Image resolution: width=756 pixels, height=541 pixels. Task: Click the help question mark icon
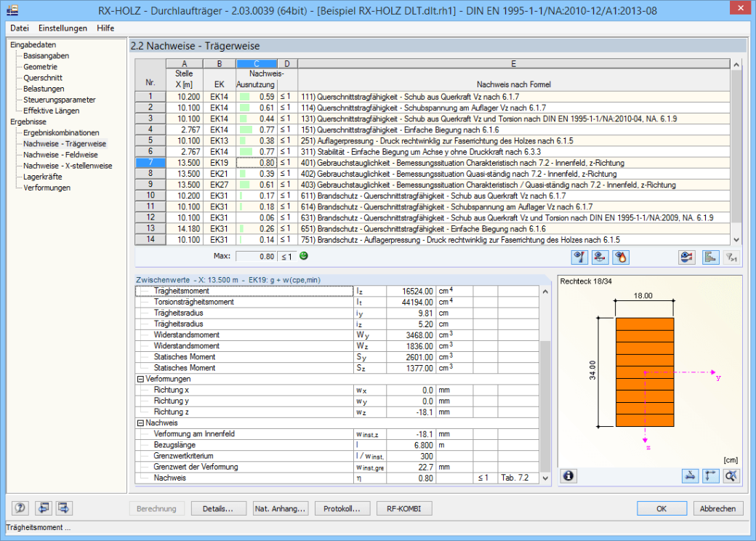[20, 508]
